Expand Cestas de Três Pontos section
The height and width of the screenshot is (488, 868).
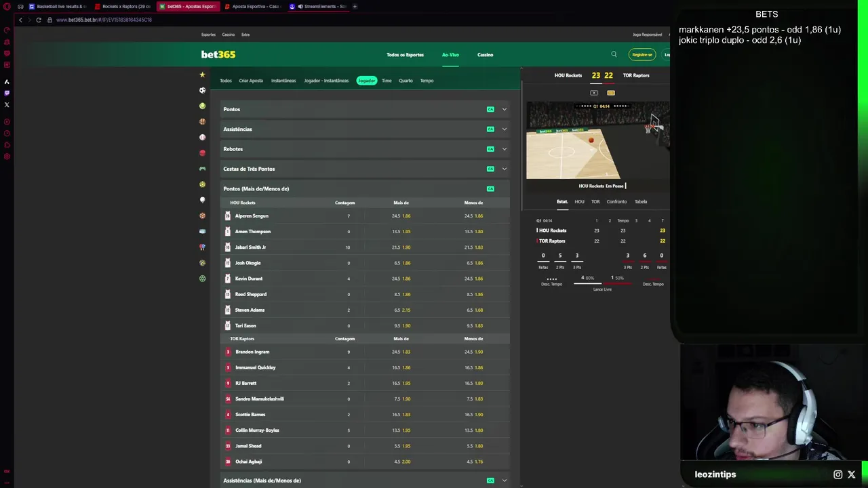tap(365, 169)
